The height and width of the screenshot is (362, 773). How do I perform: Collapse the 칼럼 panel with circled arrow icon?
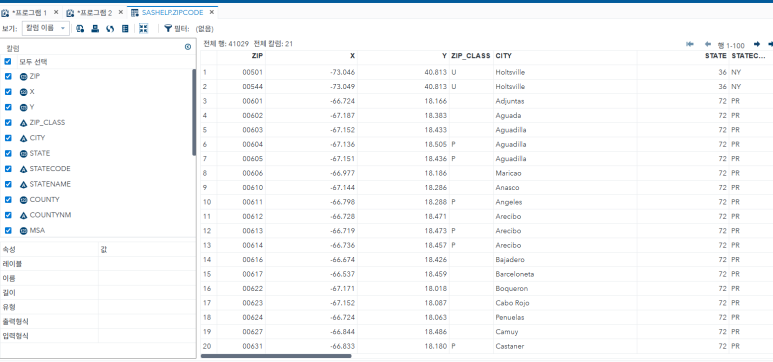point(188,47)
